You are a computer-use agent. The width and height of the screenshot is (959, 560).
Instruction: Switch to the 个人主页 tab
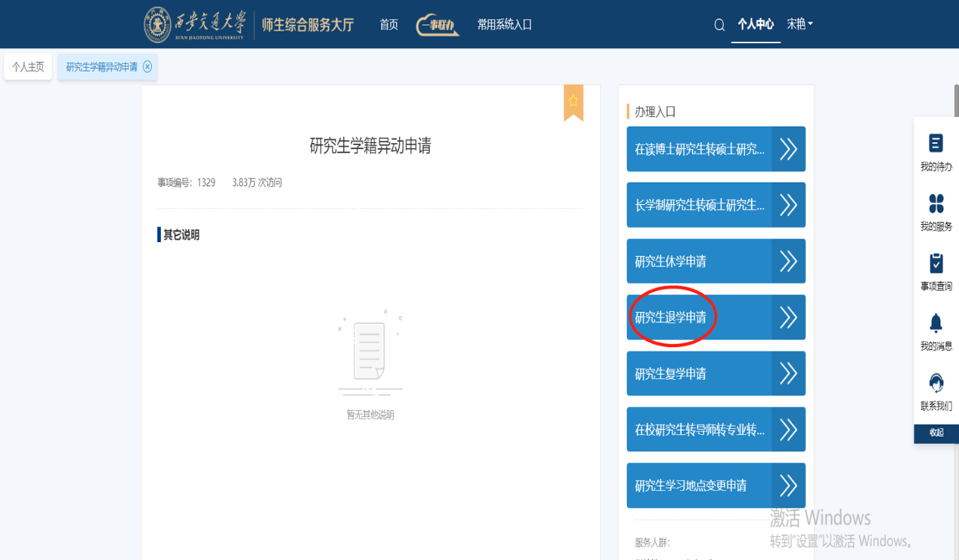[28, 67]
